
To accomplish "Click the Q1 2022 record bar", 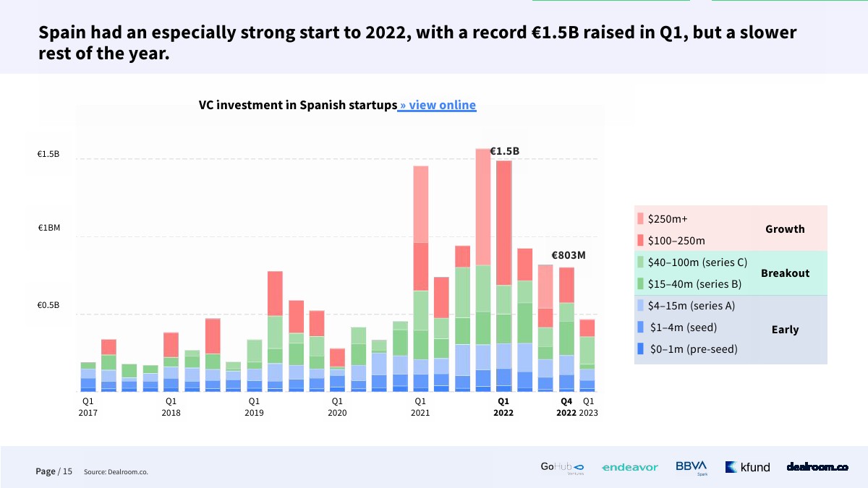I will point(503,275).
